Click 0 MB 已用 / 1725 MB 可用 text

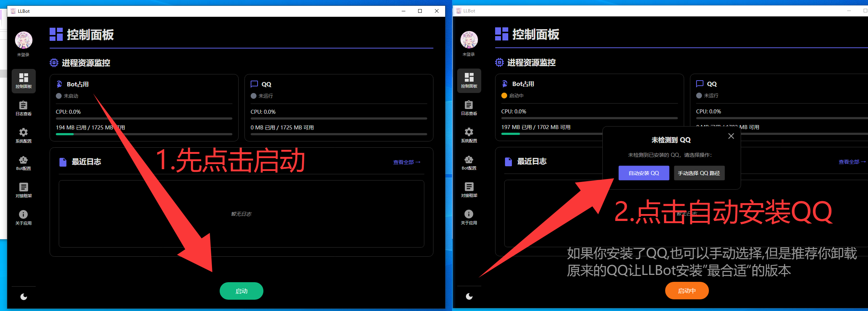tap(282, 128)
